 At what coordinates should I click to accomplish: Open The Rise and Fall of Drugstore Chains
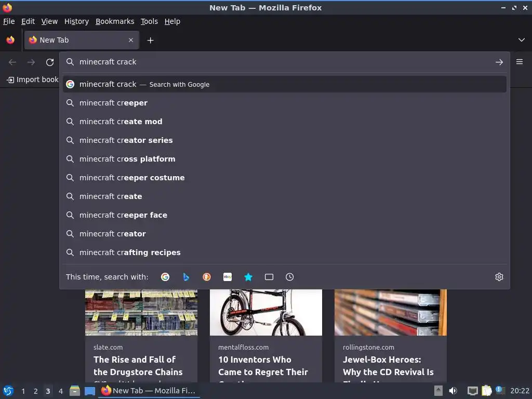138,366
